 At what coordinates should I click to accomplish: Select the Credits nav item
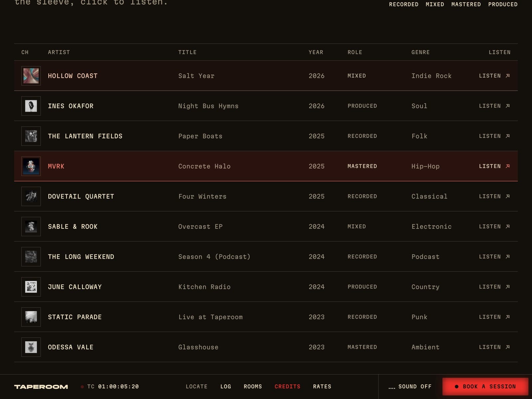pos(287,386)
